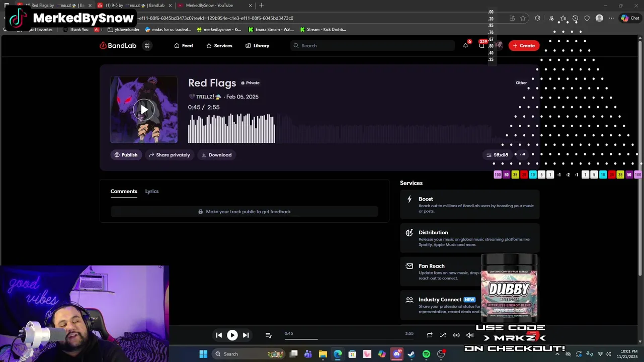
Task: Toggle shuffle in the bottom player
Action: (443, 335)
